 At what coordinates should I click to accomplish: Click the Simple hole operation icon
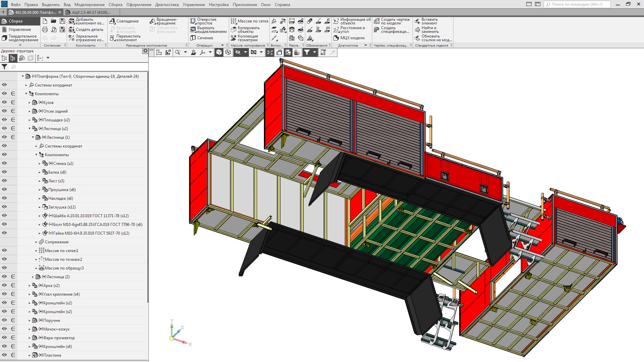tap(193, 21)
